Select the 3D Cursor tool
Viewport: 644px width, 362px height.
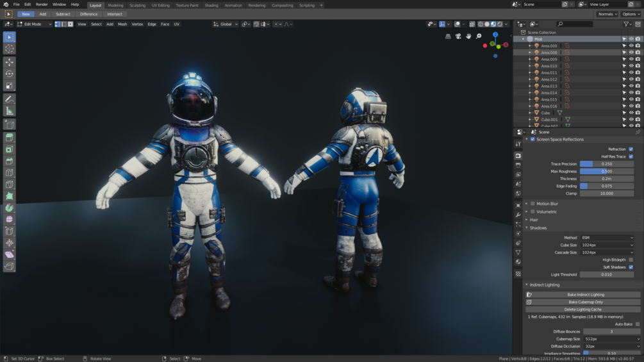coord(9,49)
